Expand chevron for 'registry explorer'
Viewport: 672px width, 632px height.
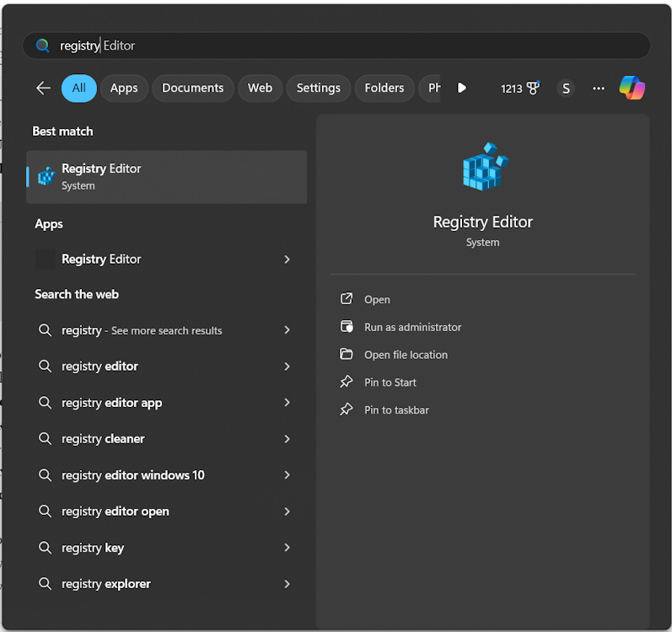click(x=288, y=584)
